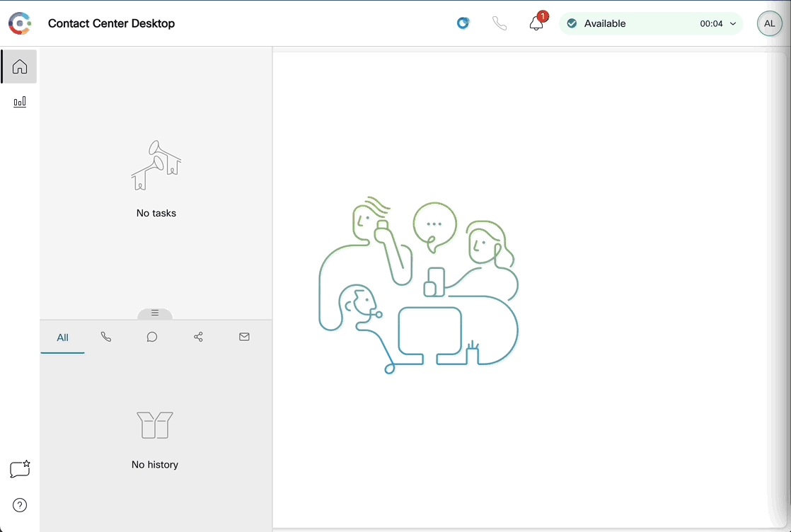Collapse the task list using the handle
791x532 pixels.
coord(155,313)
